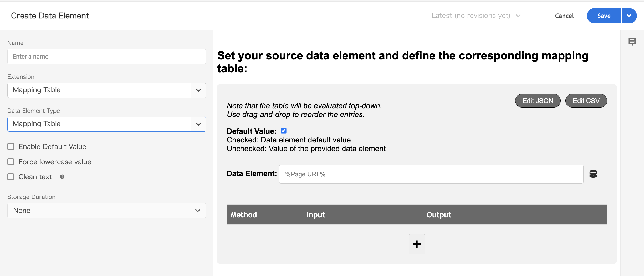The width and height of the screenshot is (644, 276).
Task: Open the Storage Duration dropdown
Action: (106, 211)
